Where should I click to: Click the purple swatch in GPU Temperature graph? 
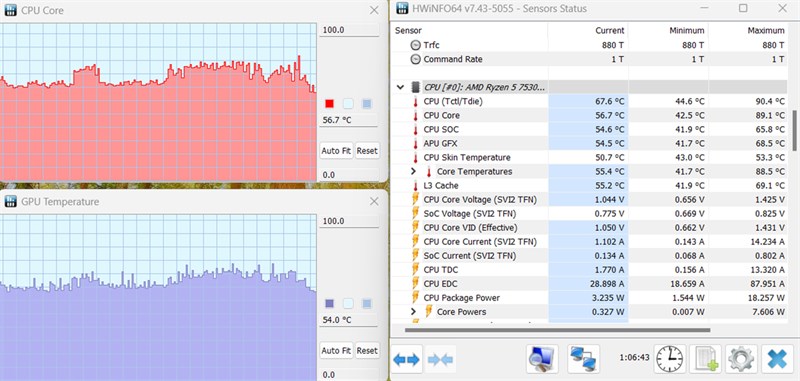[x=330, y=304]
